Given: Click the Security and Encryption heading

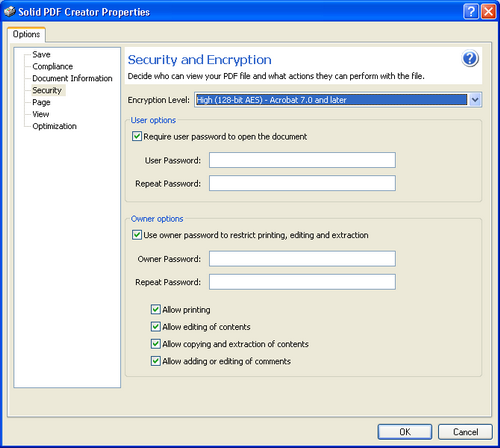Looking at the screenshot, I should tap(200, 60).
